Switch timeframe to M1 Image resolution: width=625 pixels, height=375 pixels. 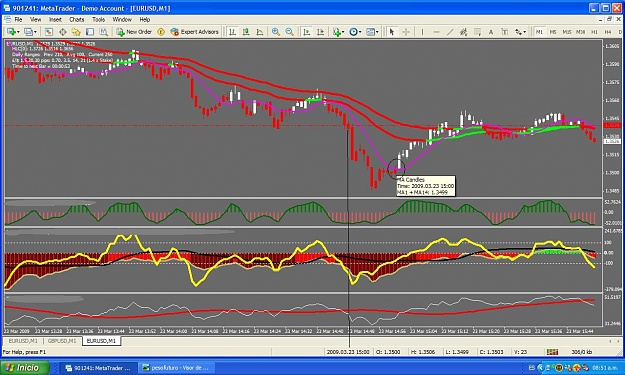click(539, 32)
